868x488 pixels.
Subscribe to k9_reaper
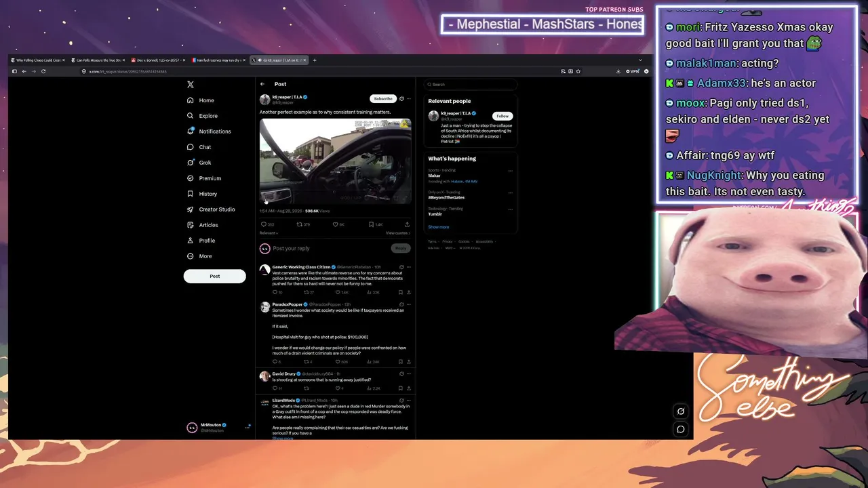383,98
